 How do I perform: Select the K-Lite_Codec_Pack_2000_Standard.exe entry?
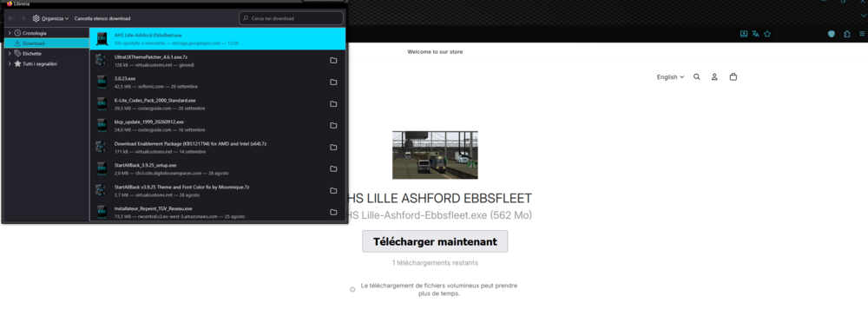click(x=218, y=103)
